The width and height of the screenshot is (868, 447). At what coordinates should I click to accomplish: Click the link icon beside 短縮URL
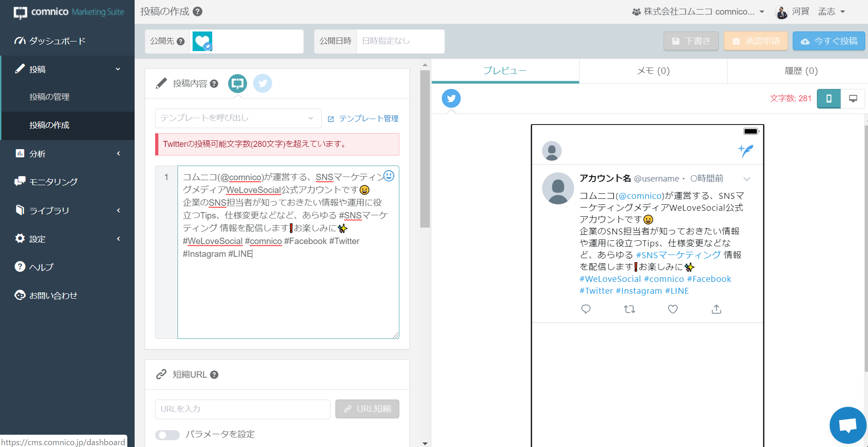(161, 374)
